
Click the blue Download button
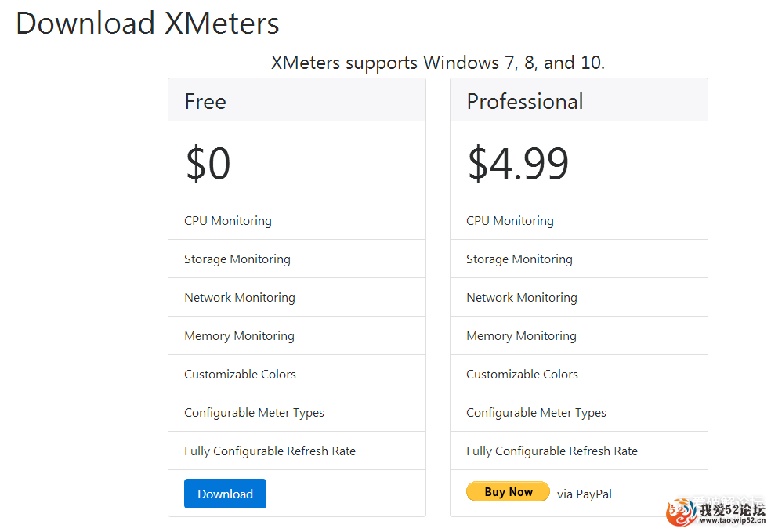tap(225, 493)
